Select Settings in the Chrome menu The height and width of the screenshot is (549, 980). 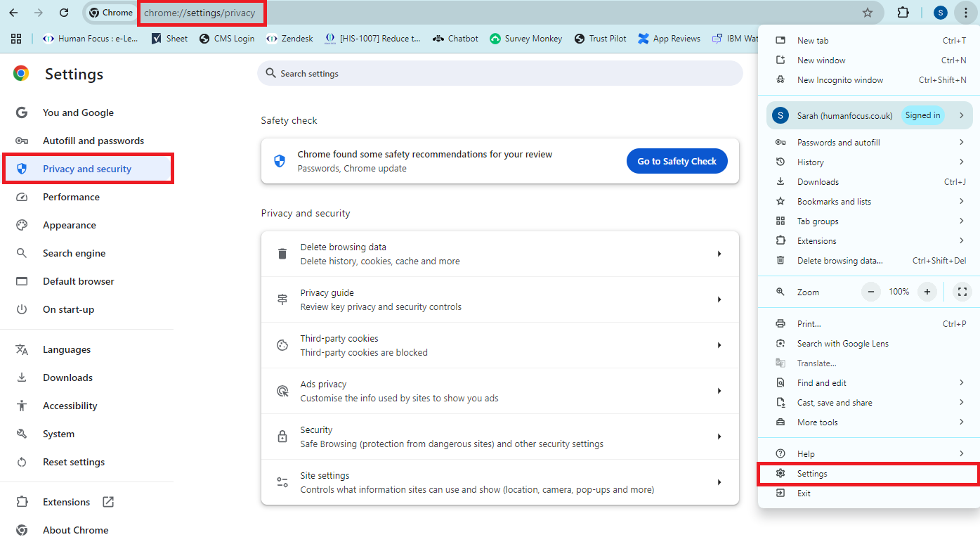click(x=812, y=474)
